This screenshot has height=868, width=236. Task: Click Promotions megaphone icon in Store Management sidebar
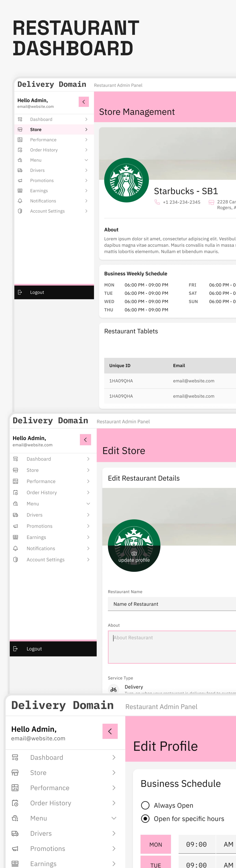pyautogui.click(x=20, y=181)
